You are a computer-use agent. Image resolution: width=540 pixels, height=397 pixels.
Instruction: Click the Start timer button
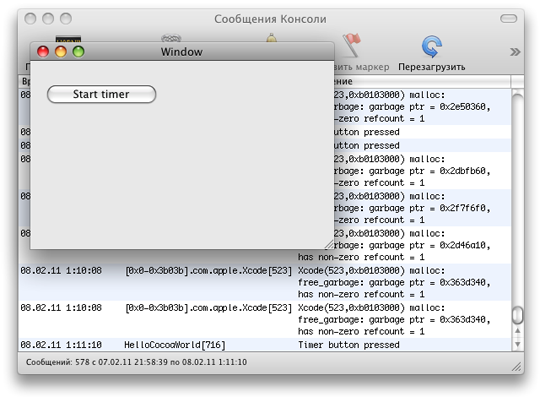[101, 94]
